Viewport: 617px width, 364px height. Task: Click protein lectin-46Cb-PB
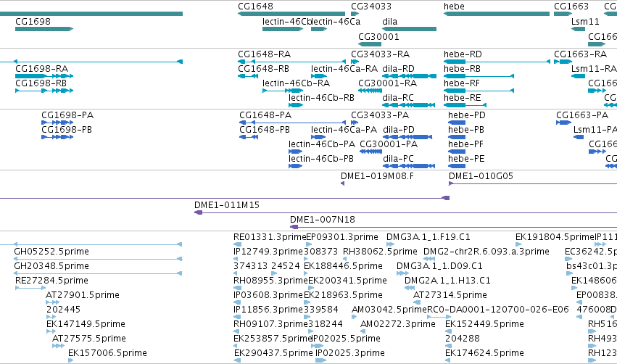click(x=320, y=159)
